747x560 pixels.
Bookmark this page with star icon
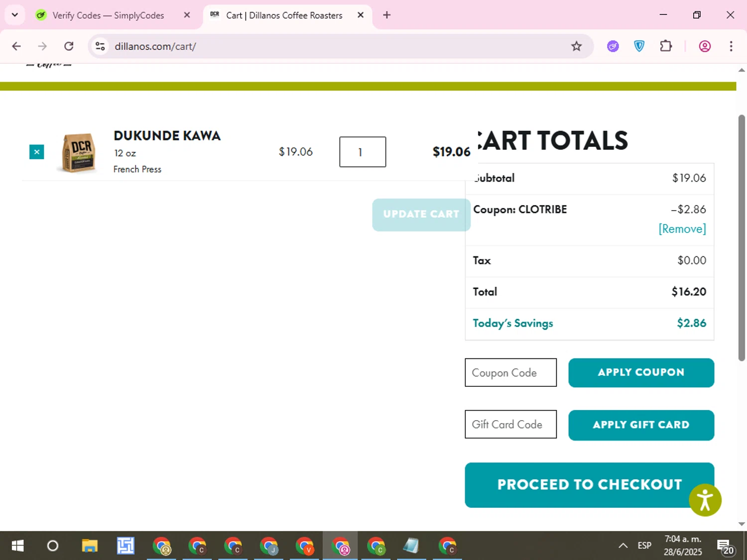click(x=576, y=46)
